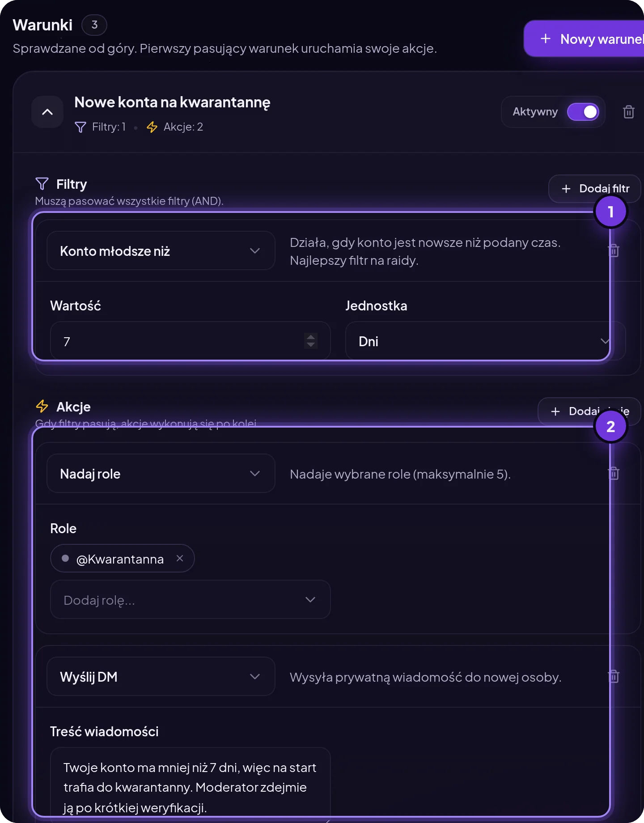644x823 pixels.
Task: Open the Jednostka Dni dropdown
Action: (485, 341)
